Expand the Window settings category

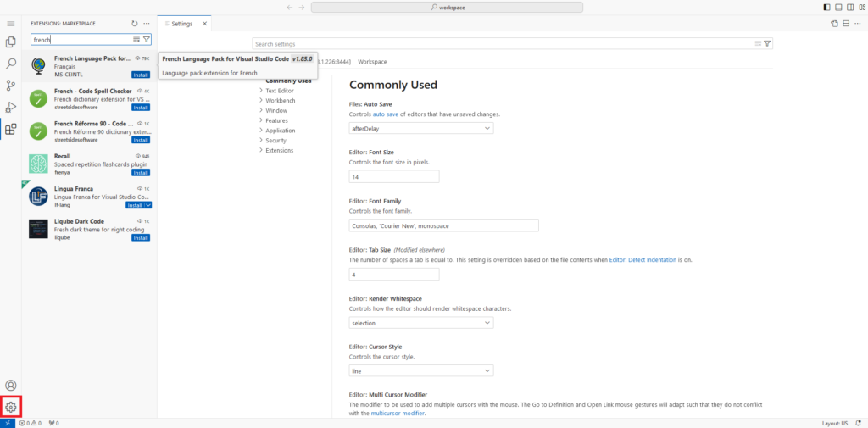[276, 110]
